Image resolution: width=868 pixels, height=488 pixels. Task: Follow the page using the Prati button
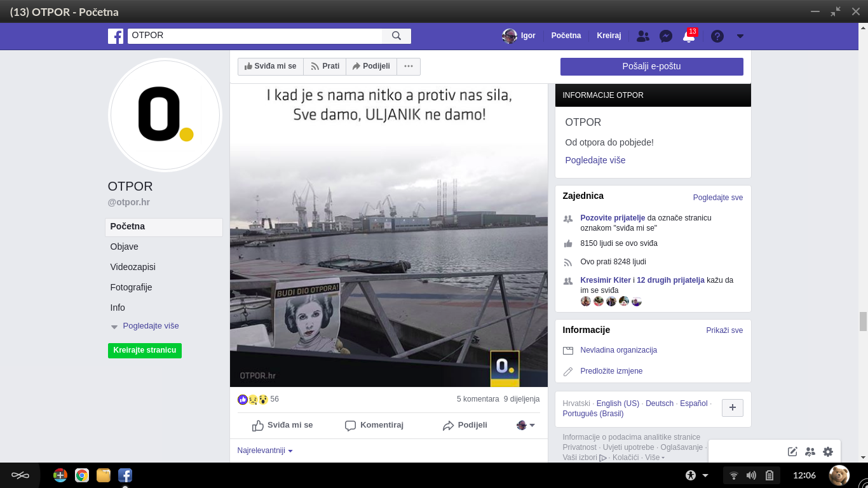point(325,66)
